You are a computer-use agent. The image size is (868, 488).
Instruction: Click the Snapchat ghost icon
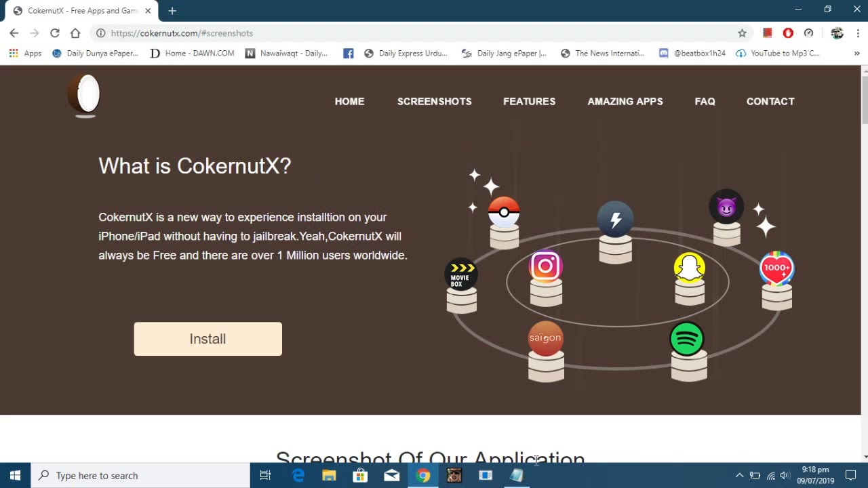tap(690, 268)
